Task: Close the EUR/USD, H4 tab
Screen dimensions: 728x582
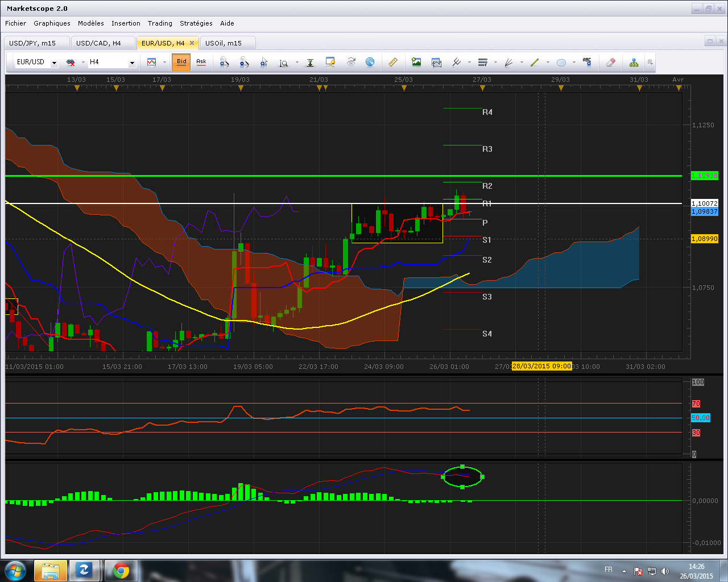Action: 192,43
